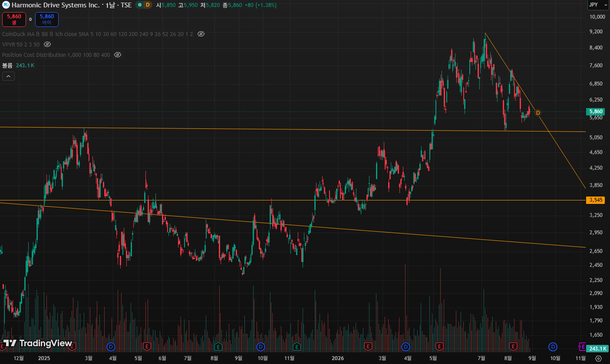
Task: Open the JPY currency dropdown
Action: (598, 5)
